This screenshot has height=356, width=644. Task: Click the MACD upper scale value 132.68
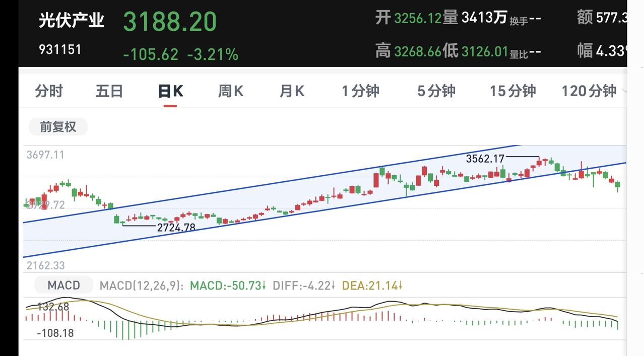coord(53,307)
